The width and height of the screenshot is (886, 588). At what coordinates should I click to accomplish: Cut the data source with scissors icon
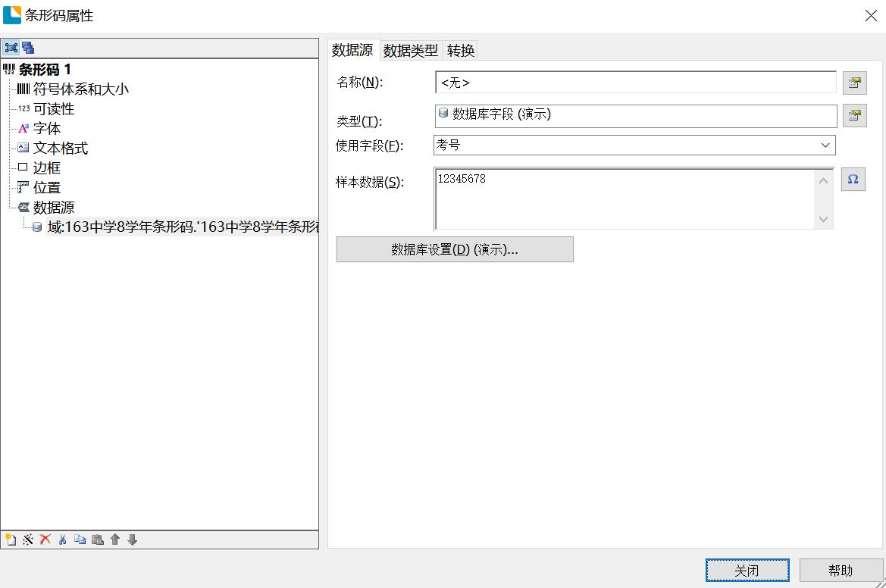point(62,540)
